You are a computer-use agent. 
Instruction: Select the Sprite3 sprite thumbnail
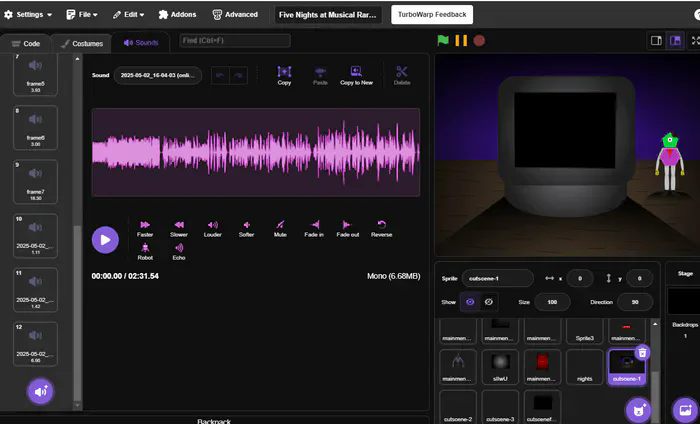click(584, 330)
